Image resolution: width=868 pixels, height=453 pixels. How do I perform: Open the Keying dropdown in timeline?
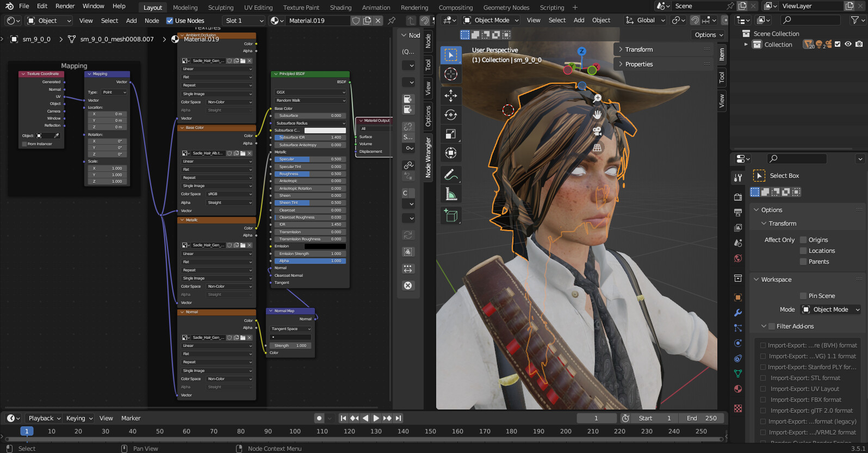click(x=79, y=418)
